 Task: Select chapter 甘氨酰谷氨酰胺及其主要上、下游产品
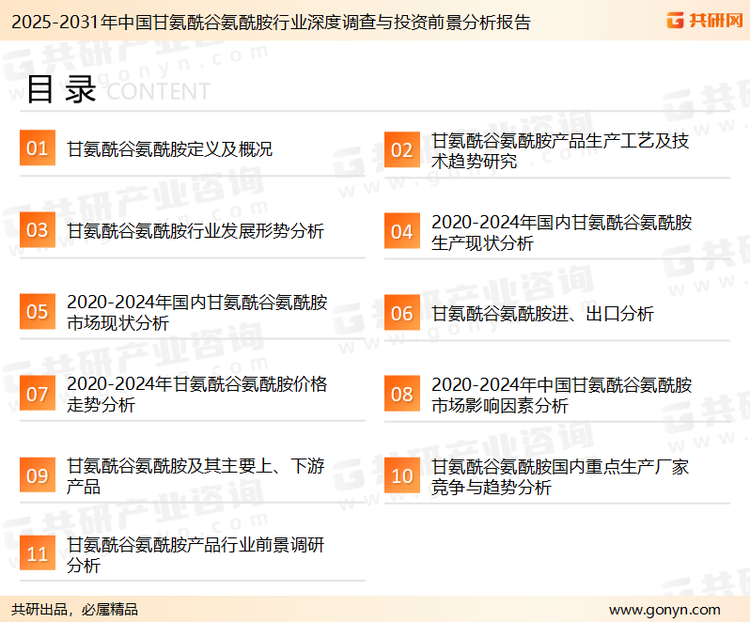click(x=196, y=476)
